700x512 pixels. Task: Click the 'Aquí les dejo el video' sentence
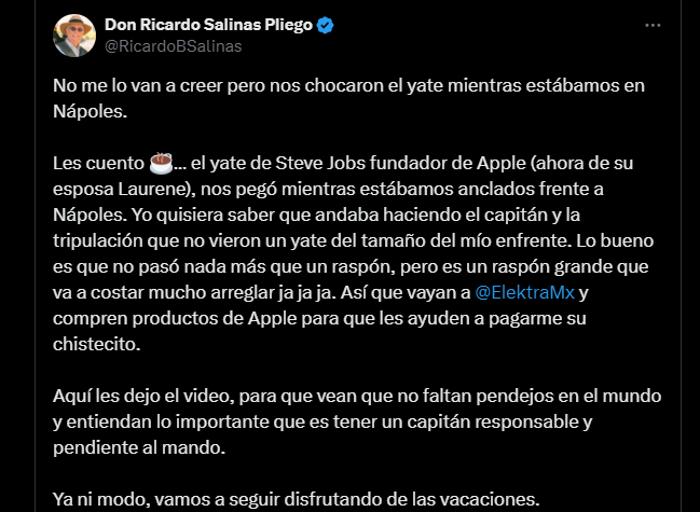pos(143,396)
